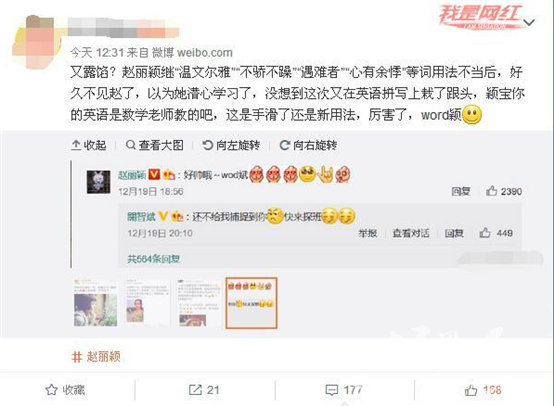Viewport: 554px width, 406px height.
Task: Open 查看对话 conversation link
Action: [x=411, y=233]
